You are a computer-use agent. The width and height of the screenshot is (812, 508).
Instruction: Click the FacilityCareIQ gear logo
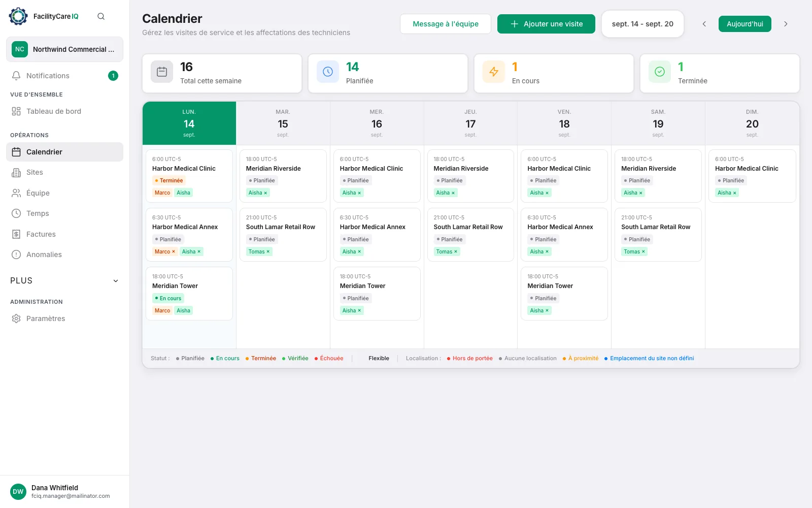coord(18,16)
